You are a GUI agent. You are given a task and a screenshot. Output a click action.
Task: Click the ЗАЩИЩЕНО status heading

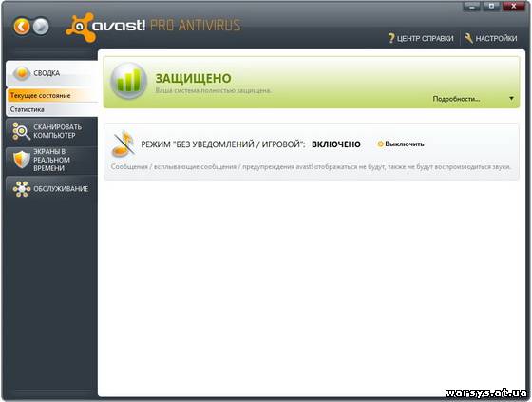pyautogui.click(x=193, y=79)
